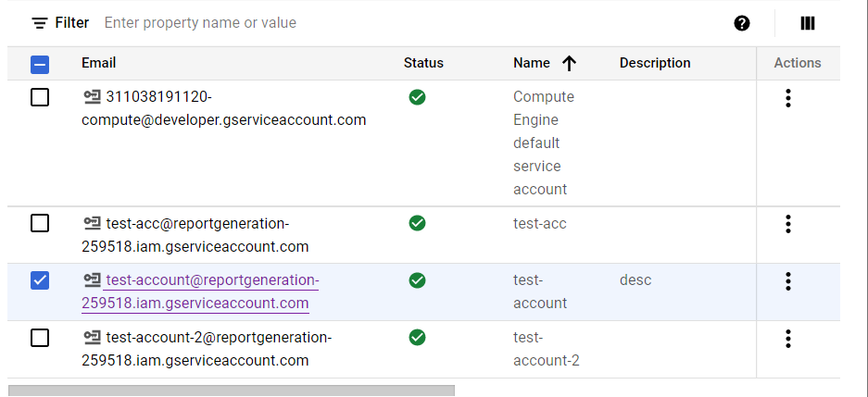This screenshot has height=397, width=868.
Task: Check the Compute Engine default account checkbox
Action: (40, 97)
